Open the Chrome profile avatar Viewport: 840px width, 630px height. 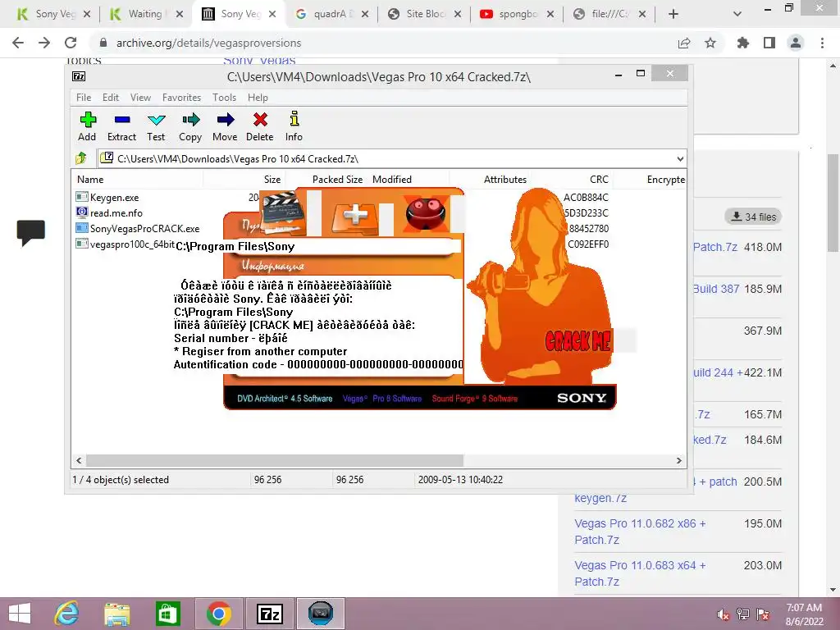point(796,43)
